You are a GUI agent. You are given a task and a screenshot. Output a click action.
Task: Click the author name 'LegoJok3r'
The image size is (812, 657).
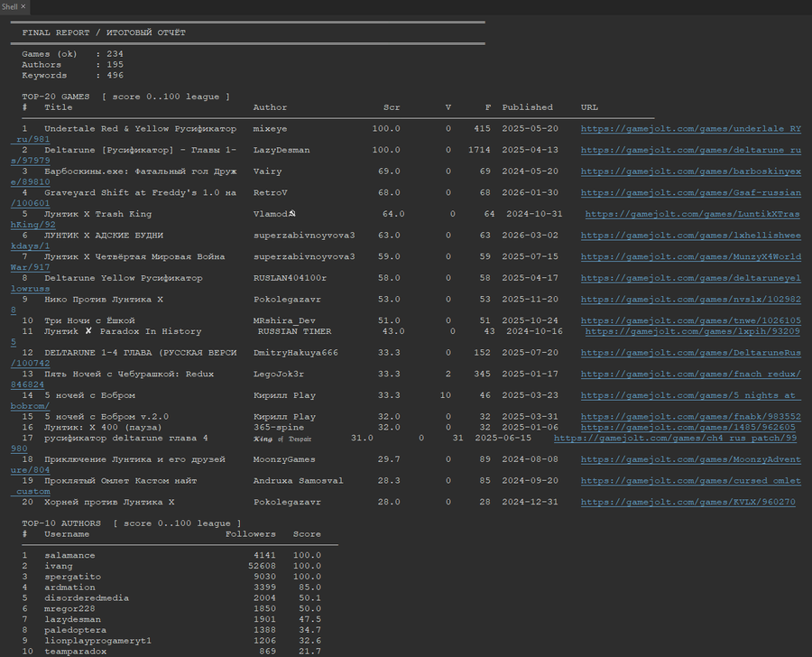coord(278,374)
